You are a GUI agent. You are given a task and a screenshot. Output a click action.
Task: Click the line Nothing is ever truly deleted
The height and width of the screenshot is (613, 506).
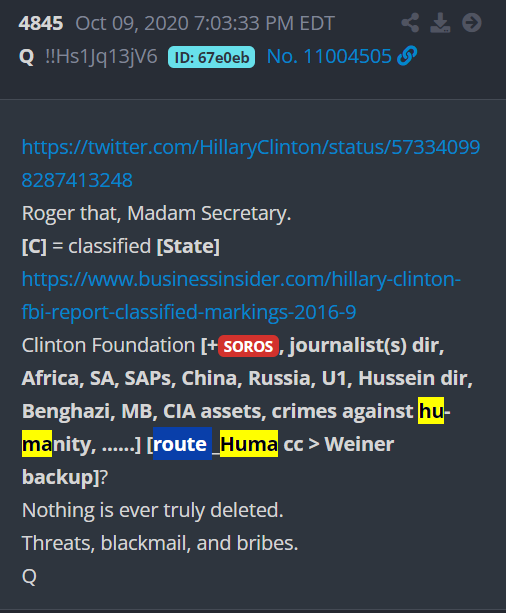(x=153, y=510)
